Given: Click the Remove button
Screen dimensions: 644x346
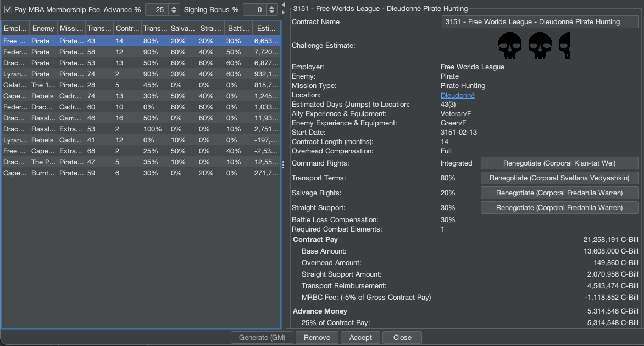Looking at the screenshot, I should [317, 337].
